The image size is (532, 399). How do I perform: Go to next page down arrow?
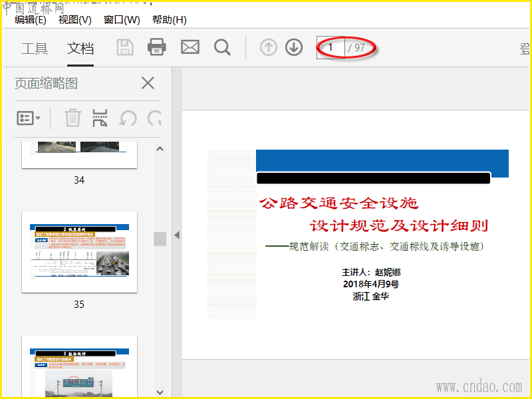294,47
